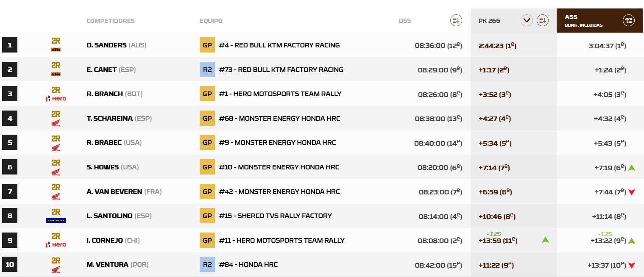Click Sherco brand logo for L. Santolino
The width and height of the screenshot is (644, 277).
point(56,220)
